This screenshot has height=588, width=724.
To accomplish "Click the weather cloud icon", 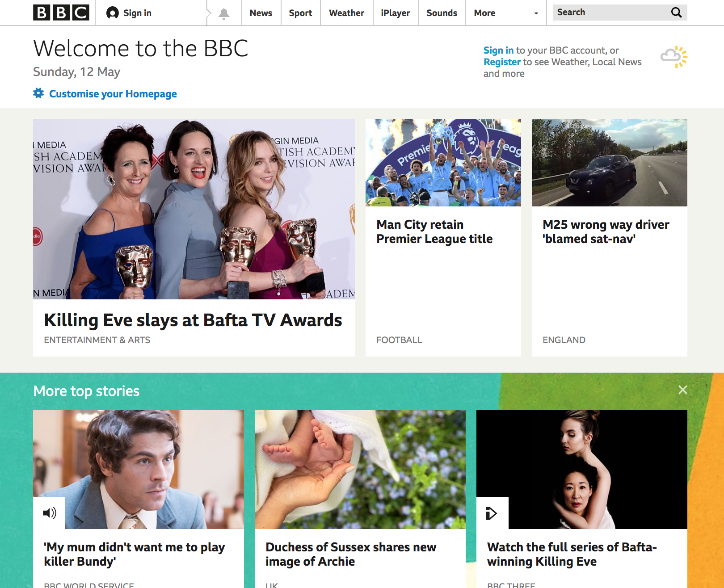I will coord(674,56).
